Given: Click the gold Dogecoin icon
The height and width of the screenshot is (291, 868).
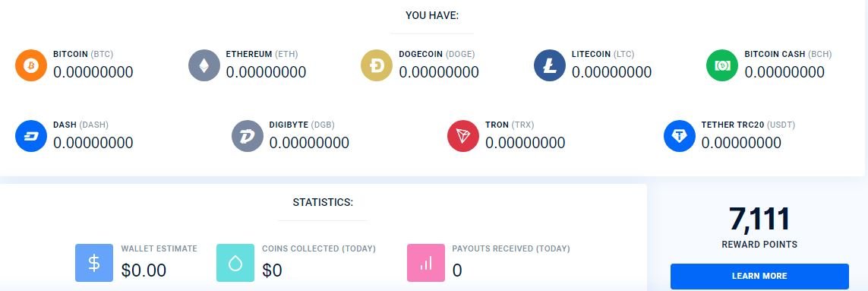Looking at the screenshot, I should coord(377,65).
